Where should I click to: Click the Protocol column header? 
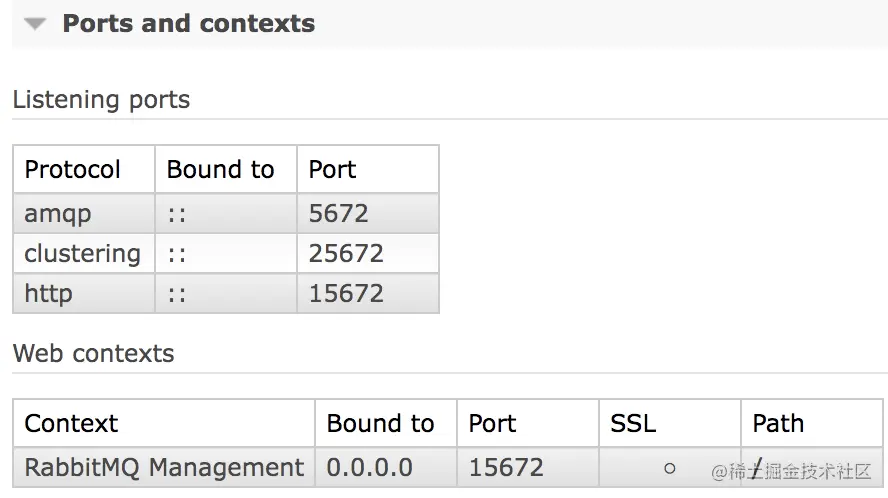[72, 169]
